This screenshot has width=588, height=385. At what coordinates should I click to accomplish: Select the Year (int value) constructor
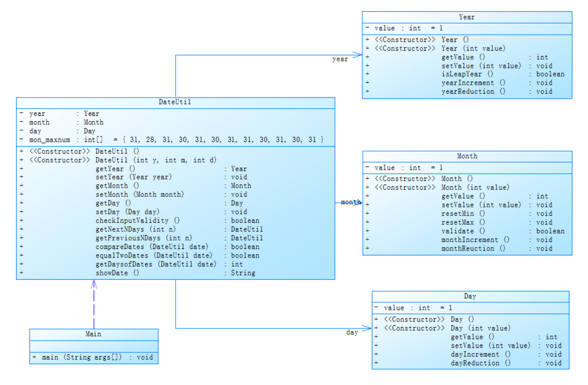tap(435, 49)
